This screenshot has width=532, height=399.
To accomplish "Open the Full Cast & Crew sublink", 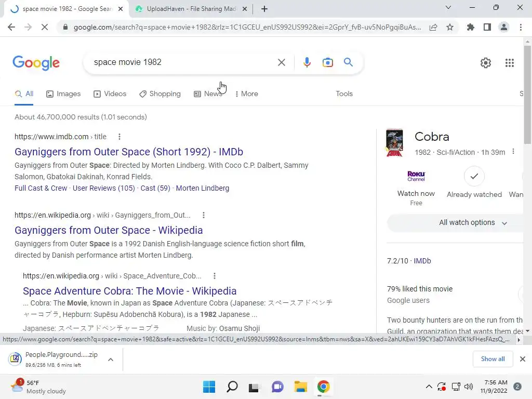I will pos(41,188).
